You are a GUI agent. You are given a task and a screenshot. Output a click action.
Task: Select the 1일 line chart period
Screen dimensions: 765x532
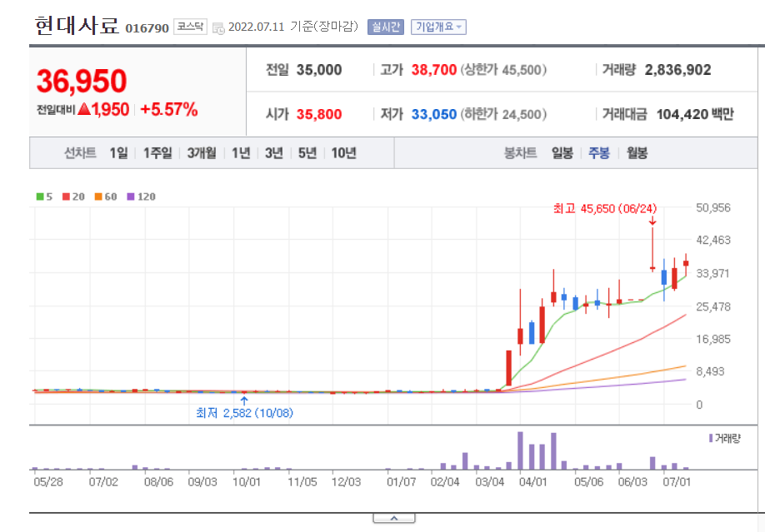(118, 153)
